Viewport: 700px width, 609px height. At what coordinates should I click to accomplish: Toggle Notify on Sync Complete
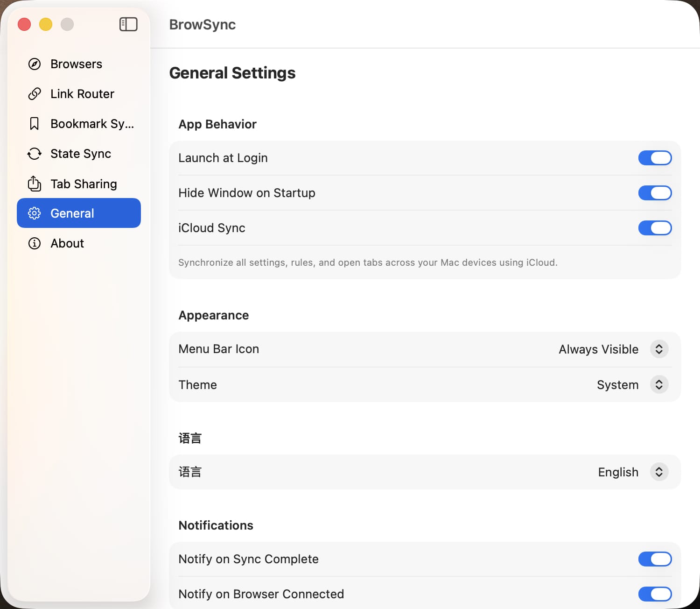click(655, 559)
